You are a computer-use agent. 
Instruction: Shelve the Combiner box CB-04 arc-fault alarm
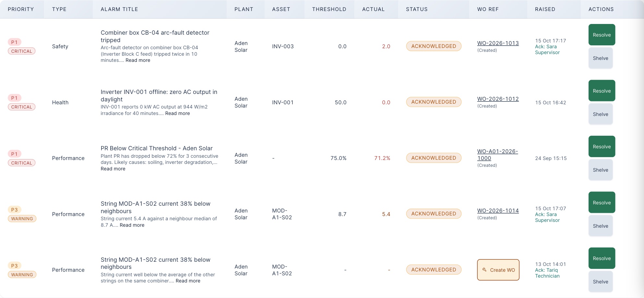point(600,58)
